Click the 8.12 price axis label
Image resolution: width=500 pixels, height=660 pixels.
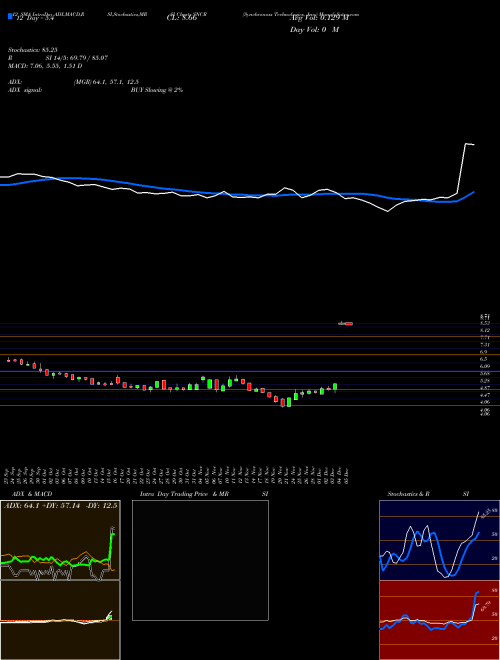(x=485, y=330)
